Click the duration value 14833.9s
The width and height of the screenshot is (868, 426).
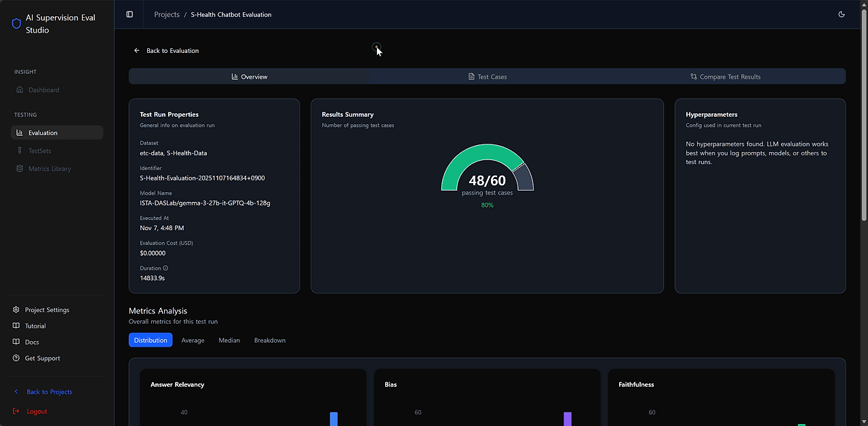coord(153,278)
